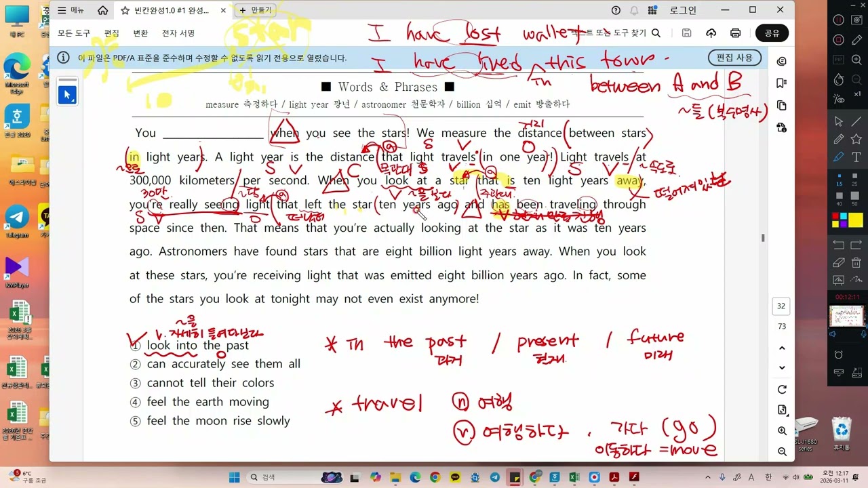Select the Text tool in drawing panel

(856, 157)
